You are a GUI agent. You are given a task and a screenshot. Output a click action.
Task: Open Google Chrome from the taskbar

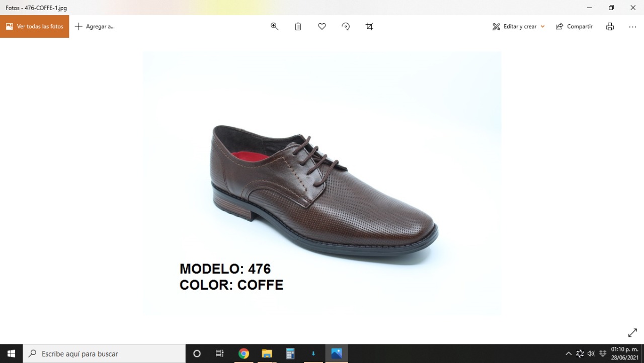click(244, 353)
